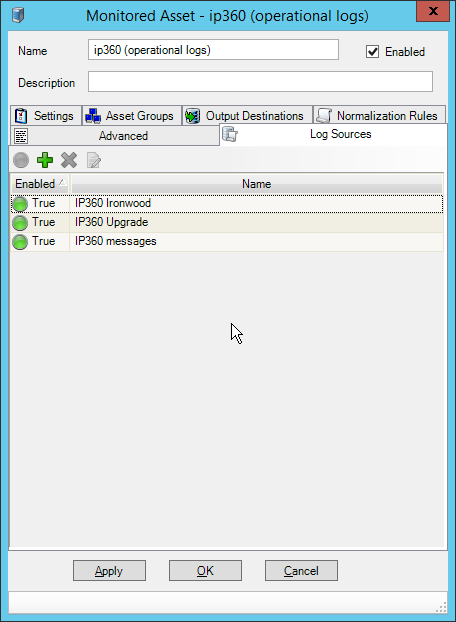Click the gray circle enable/disable toolbar icon
456x622 pixels.
coord(21,160)
